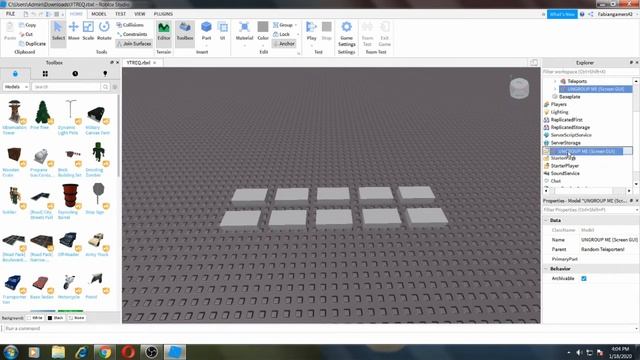The height and width of the screenshot is (360, 640).
Task: Open Toolbox search filter options icon
Action: (115, 87)
